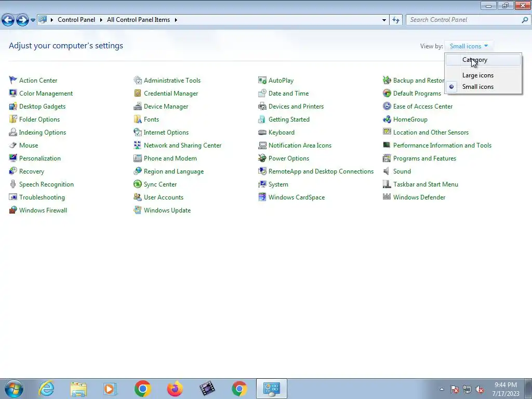This screenshot has height=399, width=532.
Task: Click the Mouse icon
Action: (13, 145)
